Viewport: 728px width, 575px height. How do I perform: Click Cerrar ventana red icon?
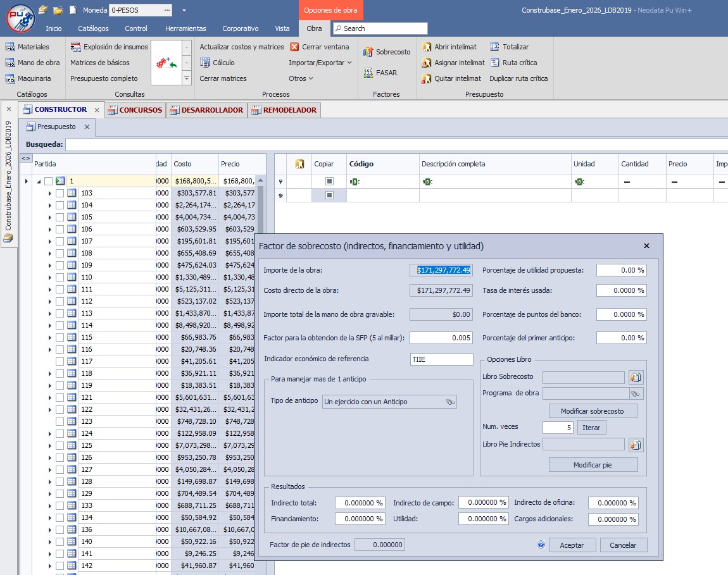point(294,47)
